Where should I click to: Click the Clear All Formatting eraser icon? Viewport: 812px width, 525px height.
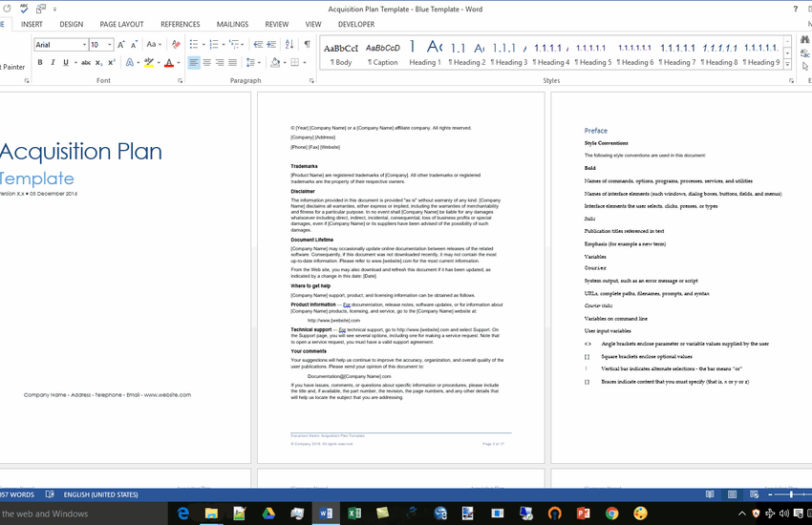[176, 45]
